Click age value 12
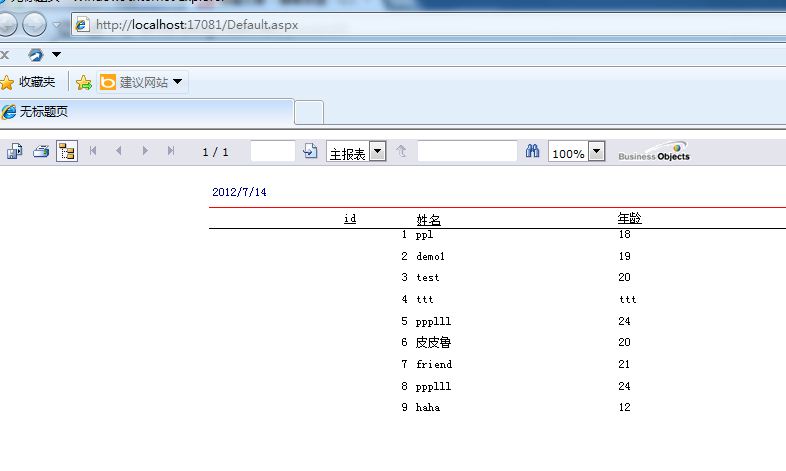 [x=624, y=407]
